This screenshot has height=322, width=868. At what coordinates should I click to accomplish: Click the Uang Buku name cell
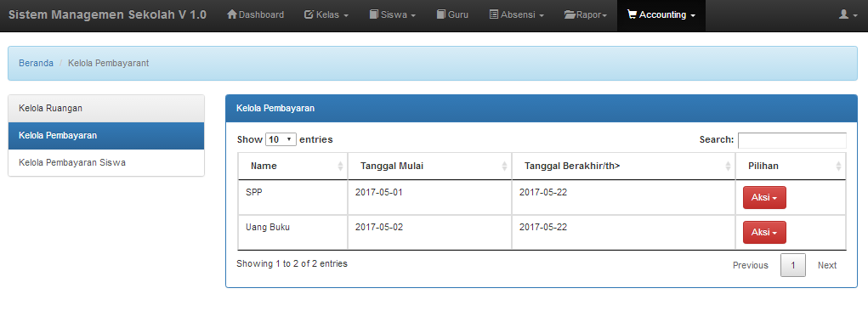coord(292,233)
